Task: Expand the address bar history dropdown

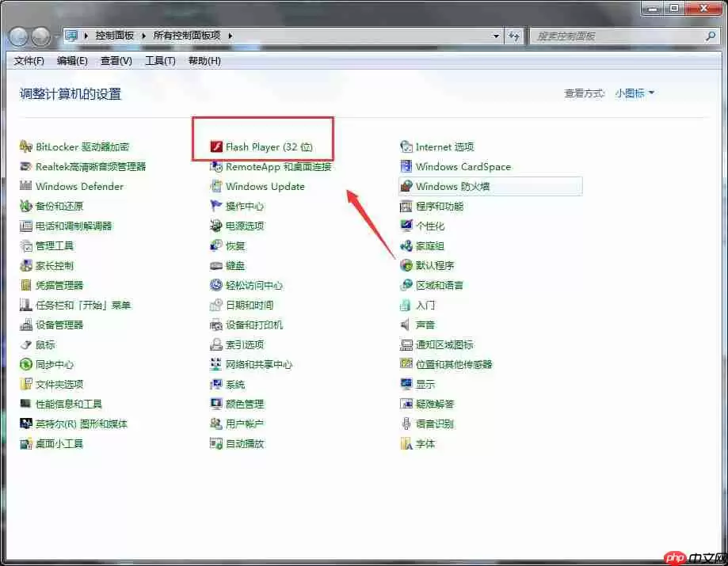Action: [x=496, y=35]
